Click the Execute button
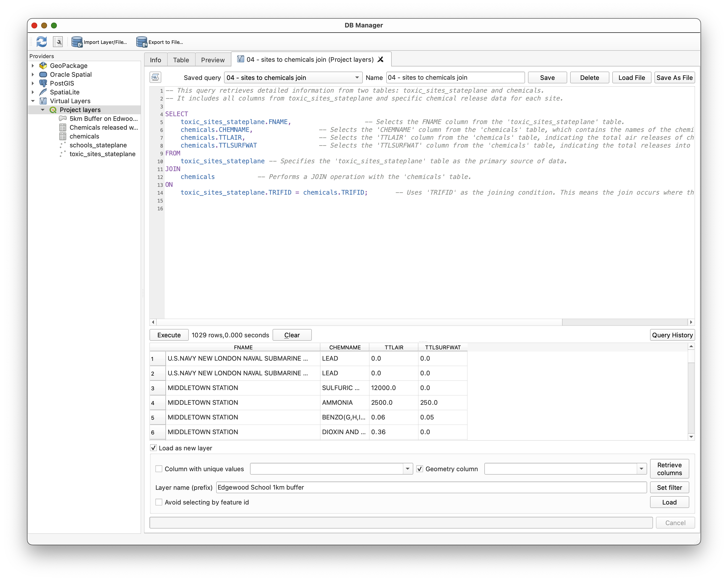728x581 pixels. [x=169, y=335]
